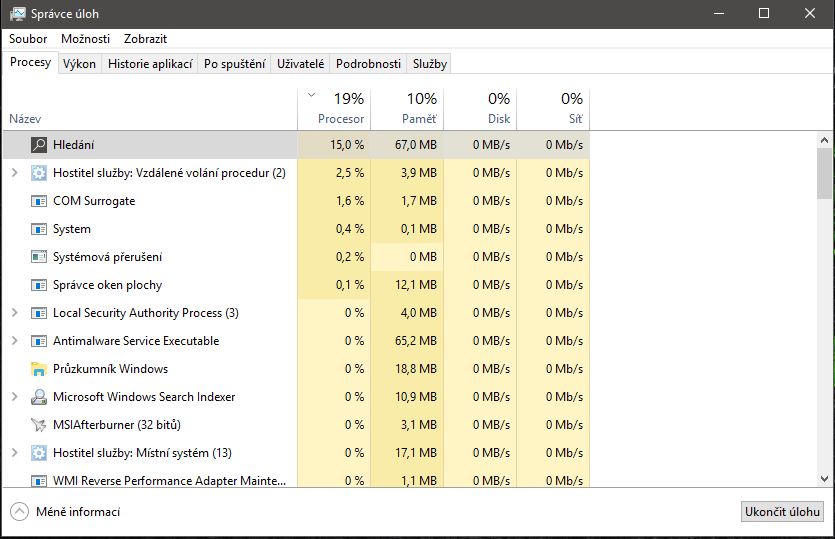Open the Podrobnosti tab
The width and height of the screenshot is (835, 539).
(369, 64)
